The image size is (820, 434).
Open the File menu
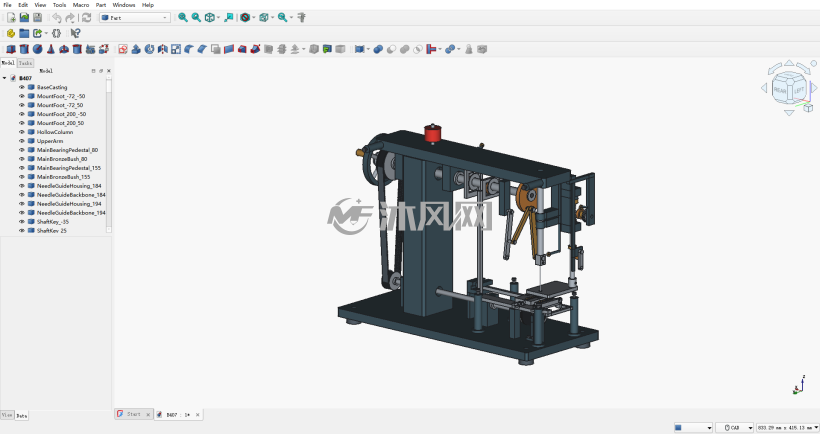(x=7, y=5)
